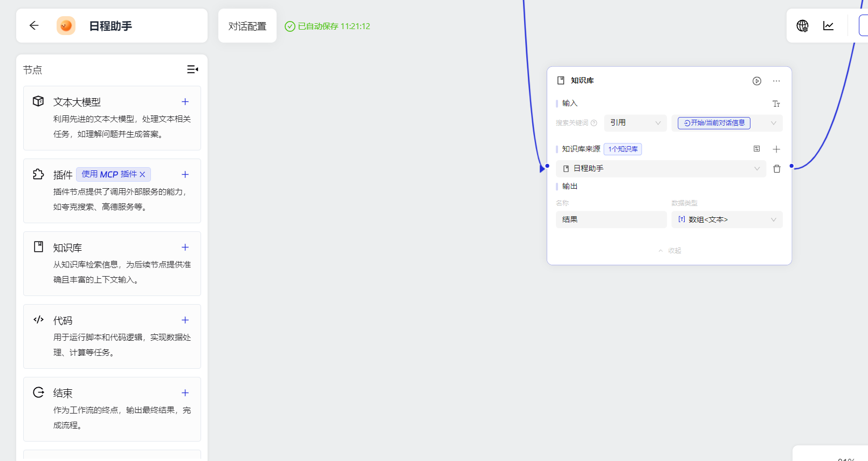Open knowledge base settings icon beside plus

tap(757, 149)
